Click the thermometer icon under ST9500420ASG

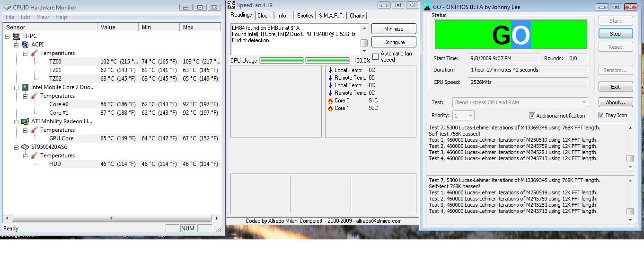34,155
